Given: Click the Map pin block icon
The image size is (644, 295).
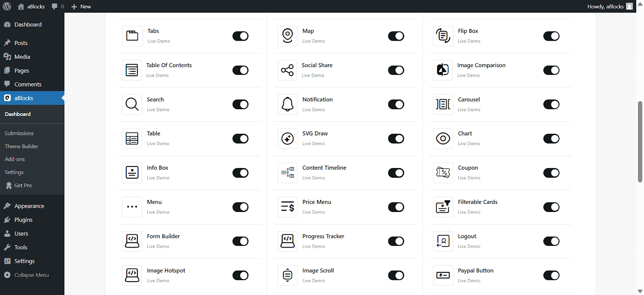Looking at the screenshot, I should coord(287,36).
